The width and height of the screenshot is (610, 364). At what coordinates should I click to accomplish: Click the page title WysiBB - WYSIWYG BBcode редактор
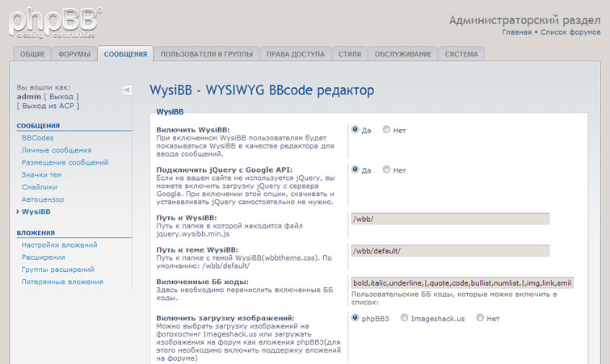tap(262, 90)
